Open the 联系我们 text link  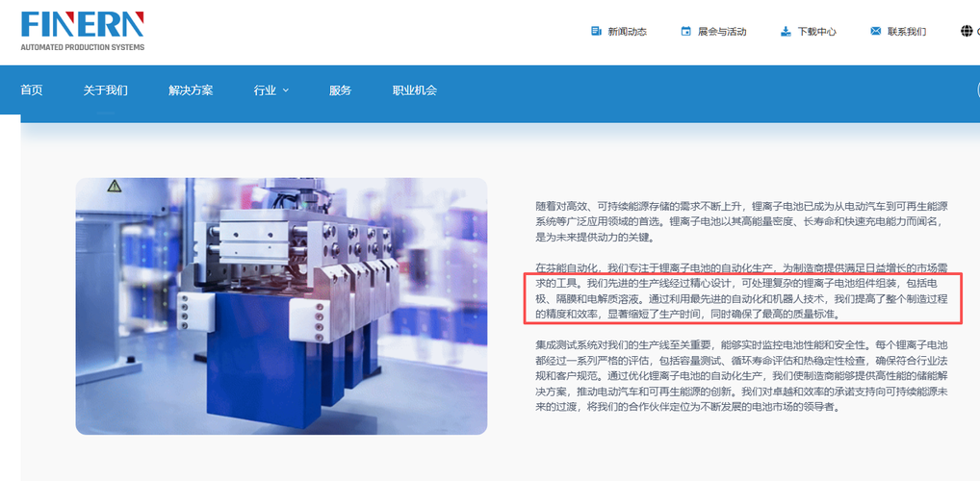(x=907, y=31)
